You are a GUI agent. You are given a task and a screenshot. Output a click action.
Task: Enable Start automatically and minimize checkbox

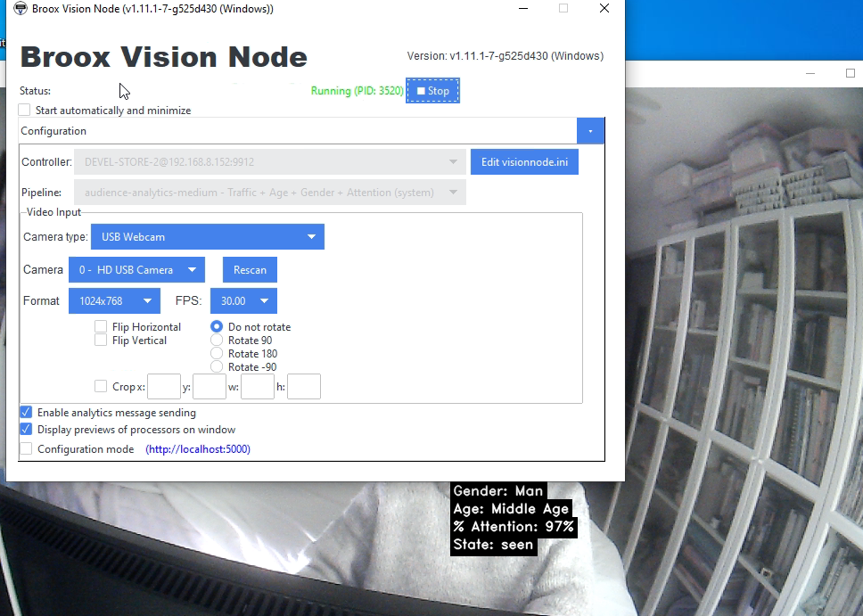coord(24,111)
